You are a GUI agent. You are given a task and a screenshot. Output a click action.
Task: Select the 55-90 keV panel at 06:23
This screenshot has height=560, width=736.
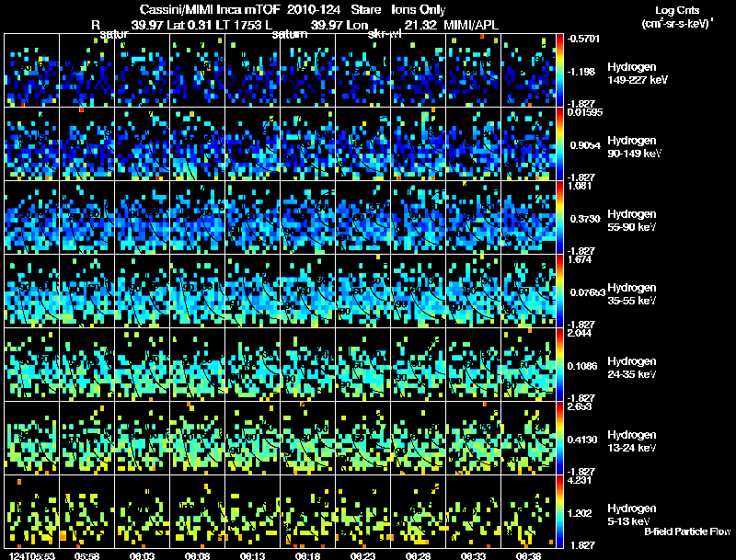362,218
